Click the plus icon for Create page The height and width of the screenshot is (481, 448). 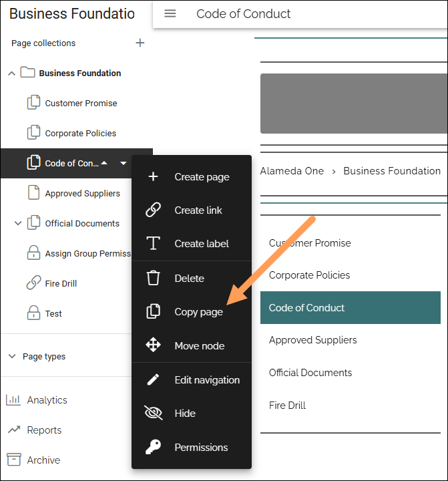(153, 176)
